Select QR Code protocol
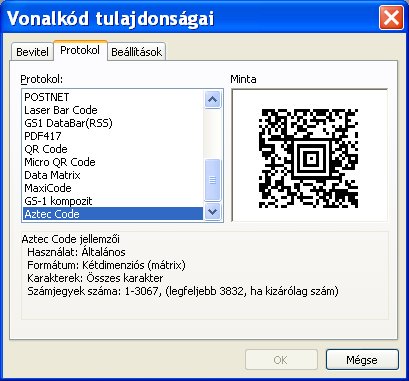Viewport: 409px width, 381px height. coord(113,149)
